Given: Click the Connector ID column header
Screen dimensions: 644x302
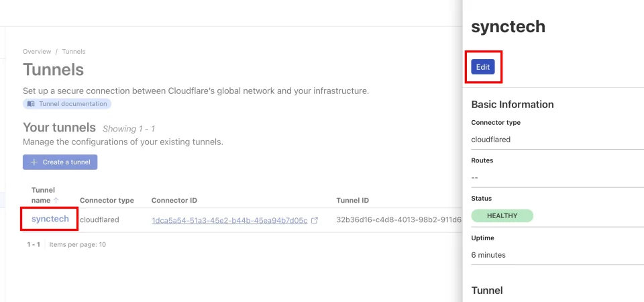Looking at the screenshot, I should 174,201.
